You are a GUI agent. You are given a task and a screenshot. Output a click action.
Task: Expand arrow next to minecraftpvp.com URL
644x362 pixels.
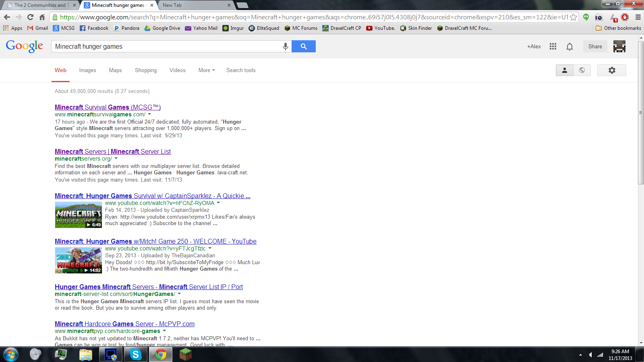[164, 331]
